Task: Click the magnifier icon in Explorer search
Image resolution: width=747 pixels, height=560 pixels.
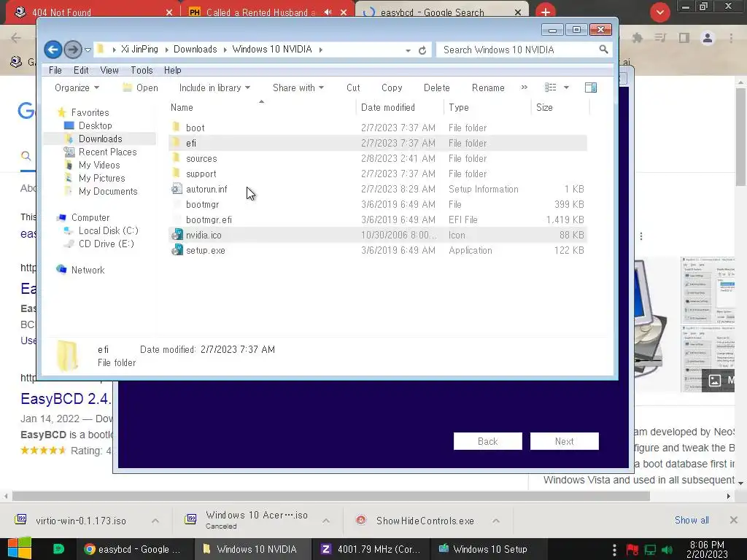Action: click(x=603, y=49)
